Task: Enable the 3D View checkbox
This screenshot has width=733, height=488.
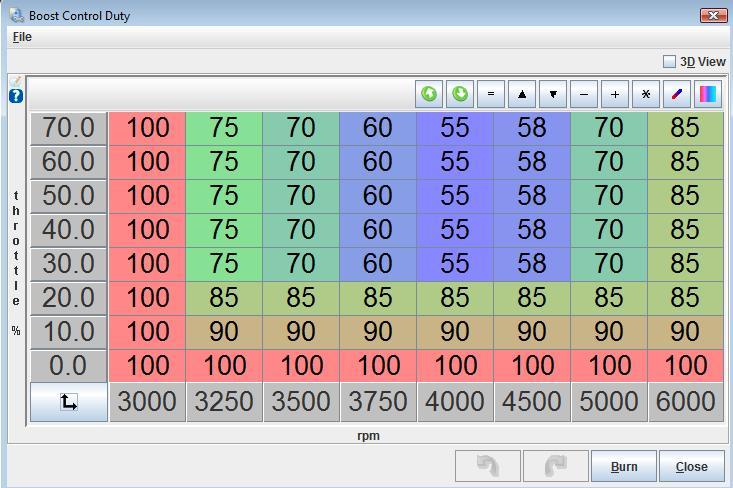Action: 669,61
